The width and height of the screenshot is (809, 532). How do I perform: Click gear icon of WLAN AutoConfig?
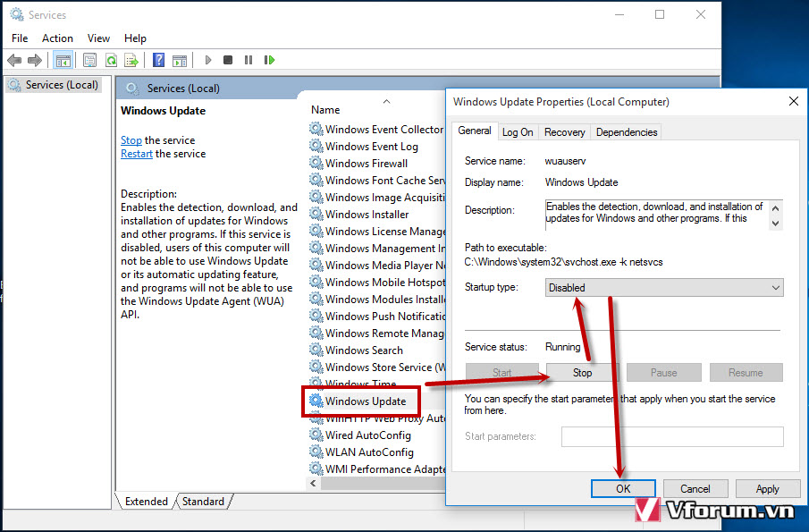316,452
